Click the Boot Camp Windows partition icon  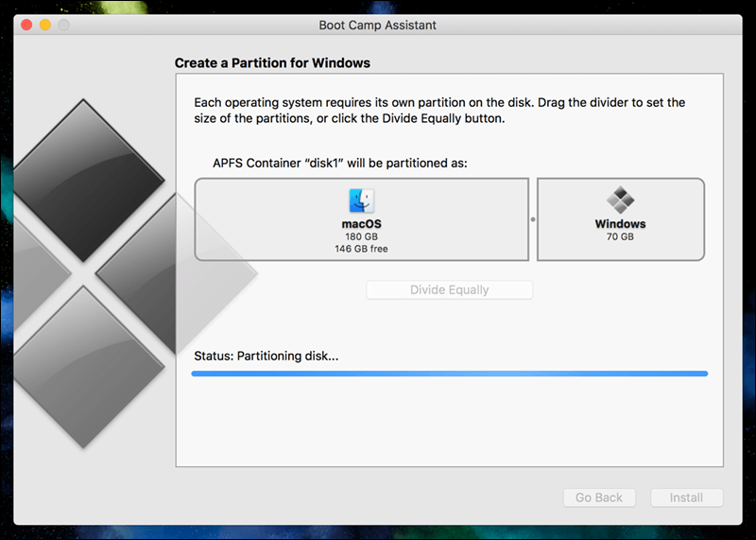(x=620, y=200)
